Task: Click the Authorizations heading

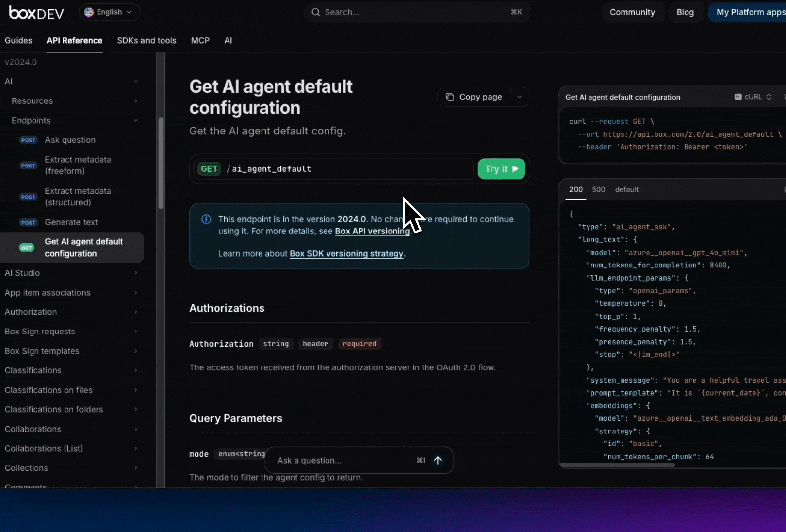Action: [x=227, y=308]
